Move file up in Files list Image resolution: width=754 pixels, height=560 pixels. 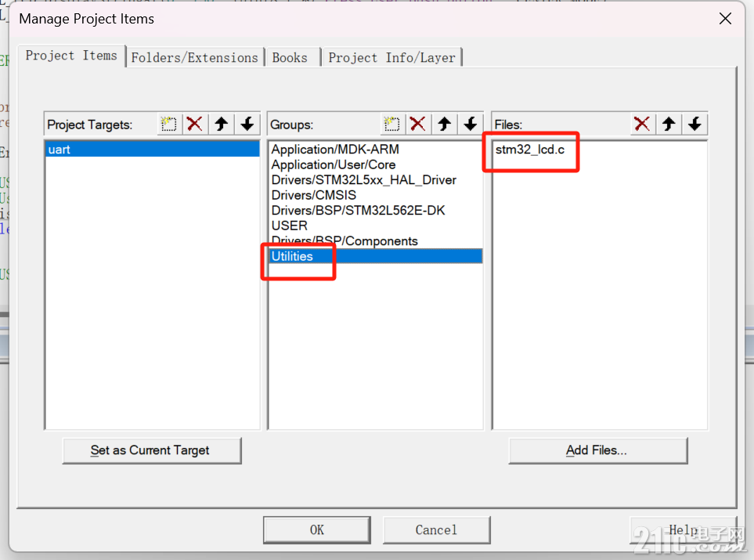point(669,124)
